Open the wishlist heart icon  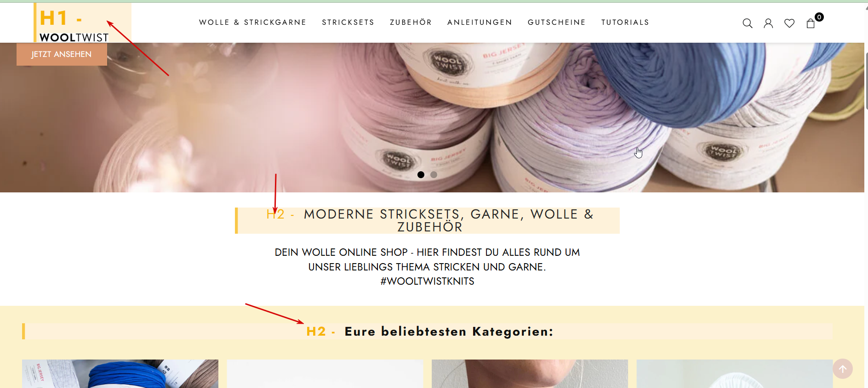pos(789,23)
